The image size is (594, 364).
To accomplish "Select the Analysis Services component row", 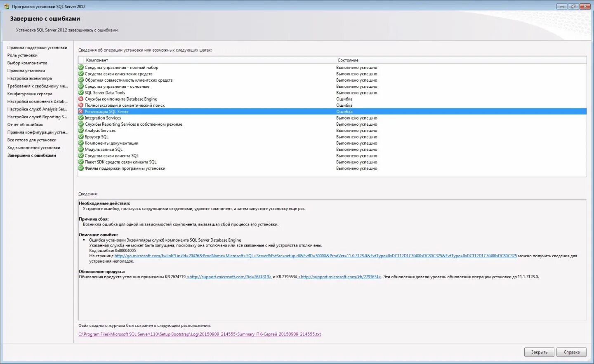I will [332, 130].
